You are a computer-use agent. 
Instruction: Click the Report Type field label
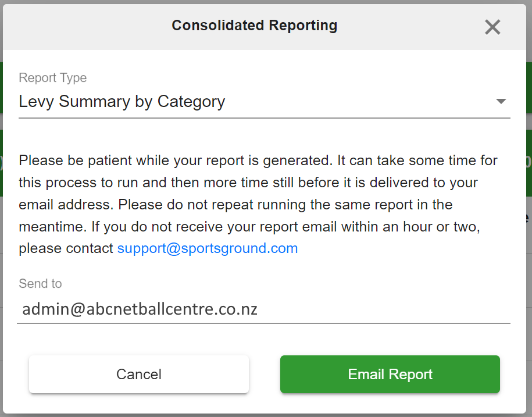pyautogui.click(x=52, y=78)
